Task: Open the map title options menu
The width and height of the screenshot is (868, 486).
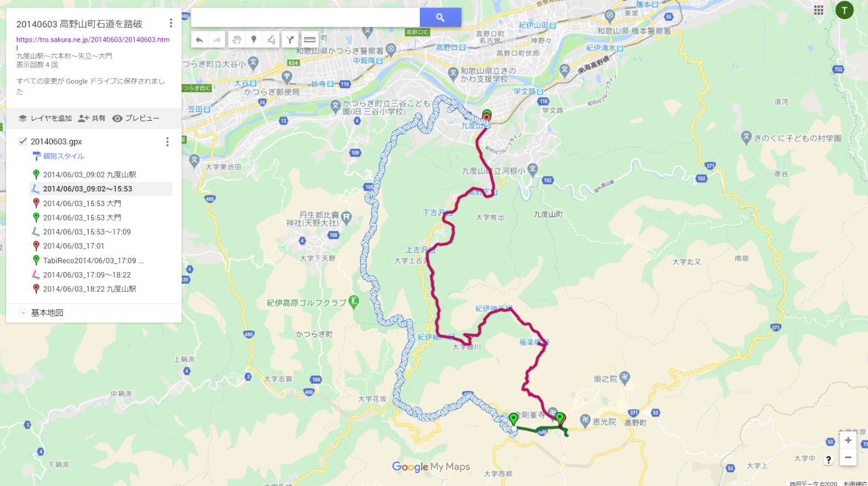Action: click(x=171, y=23)
